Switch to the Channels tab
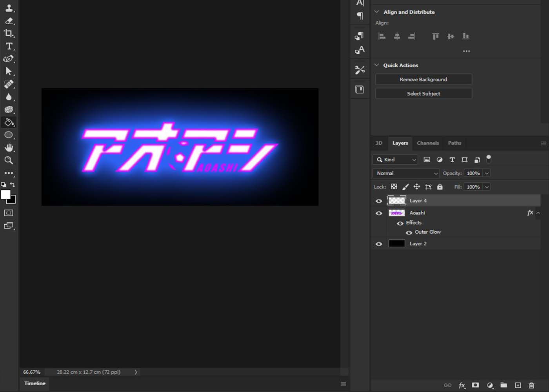 428,143
